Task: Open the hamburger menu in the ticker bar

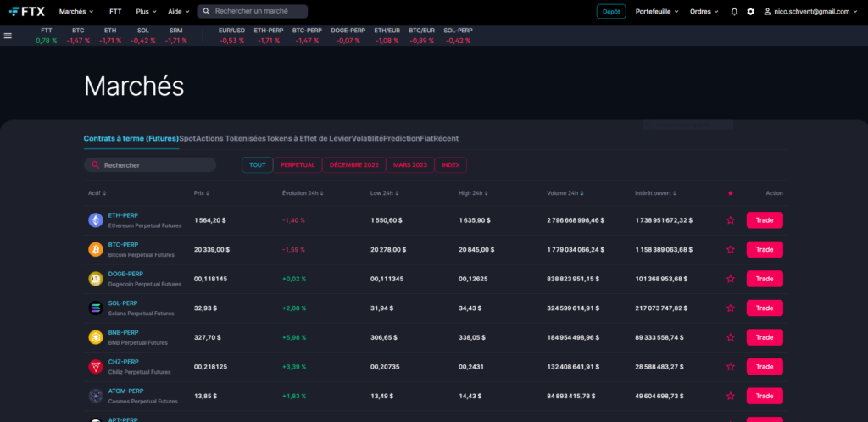Action: click(8, 36)
